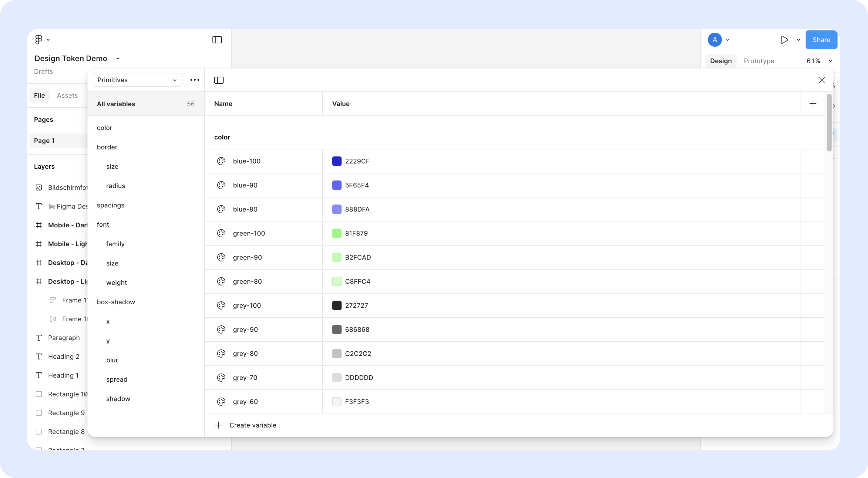Select the spacings group in sidebar

[110, 205]
